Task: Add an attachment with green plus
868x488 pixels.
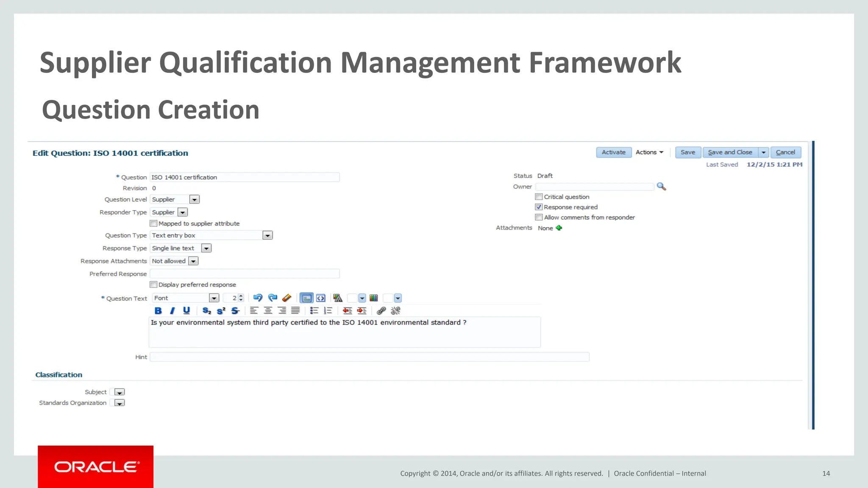Action: [x=559, y=228]
